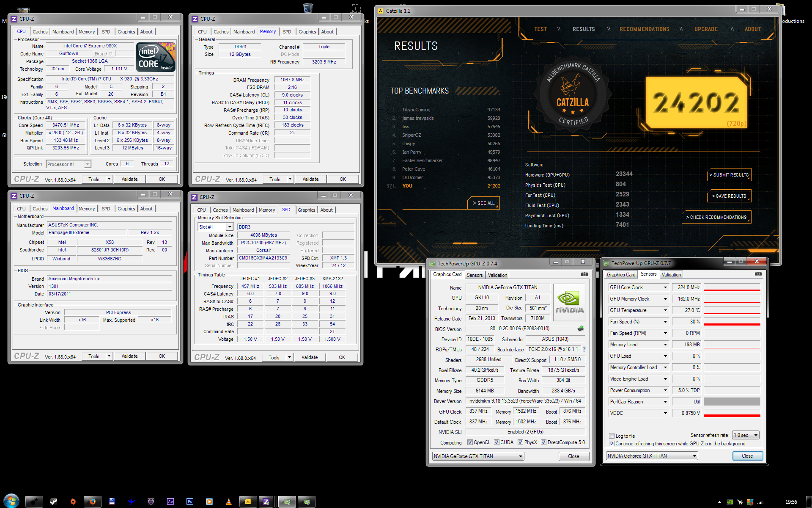Click CHECK RECOMMENDATIONS in Catzilla
812x508 pixels.
point(716,217)
